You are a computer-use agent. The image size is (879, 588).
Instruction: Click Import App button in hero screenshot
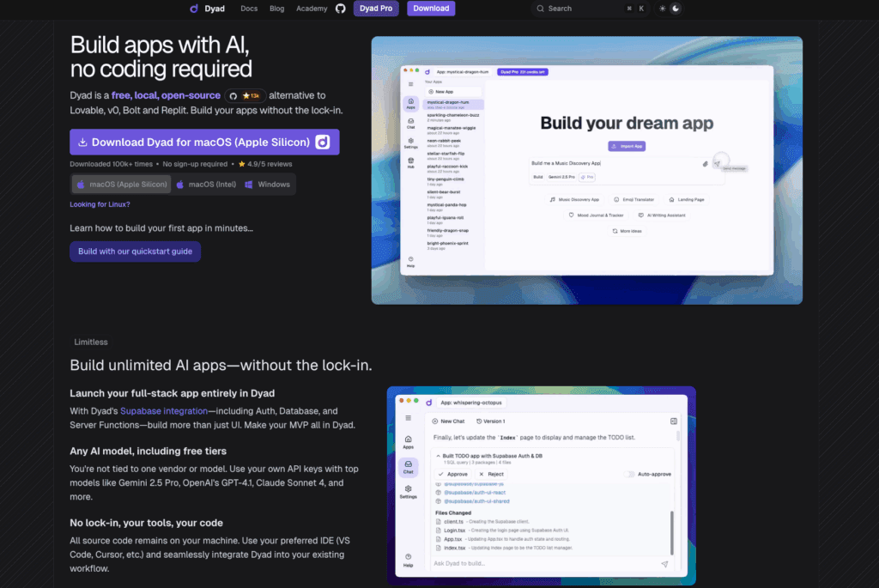(x=627, y=146)
